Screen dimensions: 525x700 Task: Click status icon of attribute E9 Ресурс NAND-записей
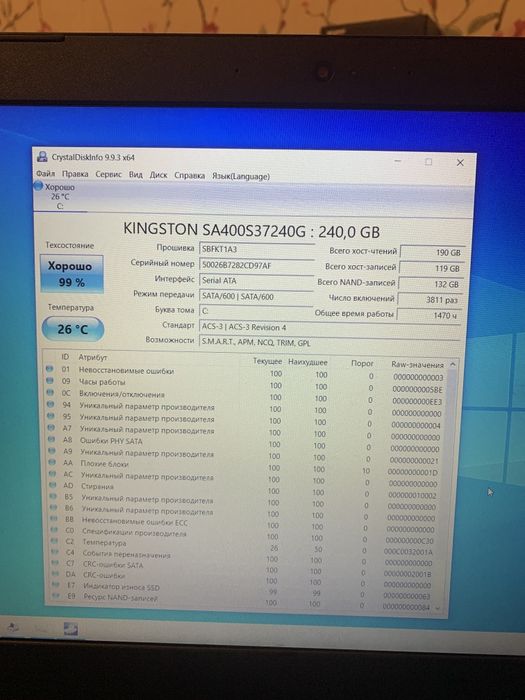click(x=56, y=596)
